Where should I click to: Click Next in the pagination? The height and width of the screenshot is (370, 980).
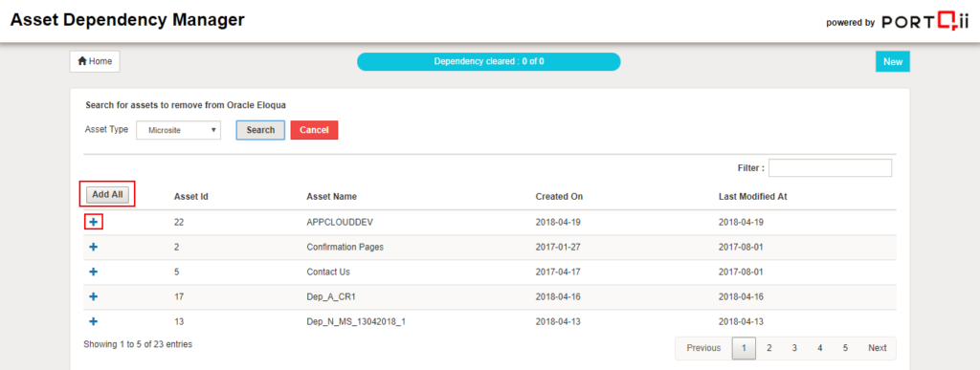point(877,348)
